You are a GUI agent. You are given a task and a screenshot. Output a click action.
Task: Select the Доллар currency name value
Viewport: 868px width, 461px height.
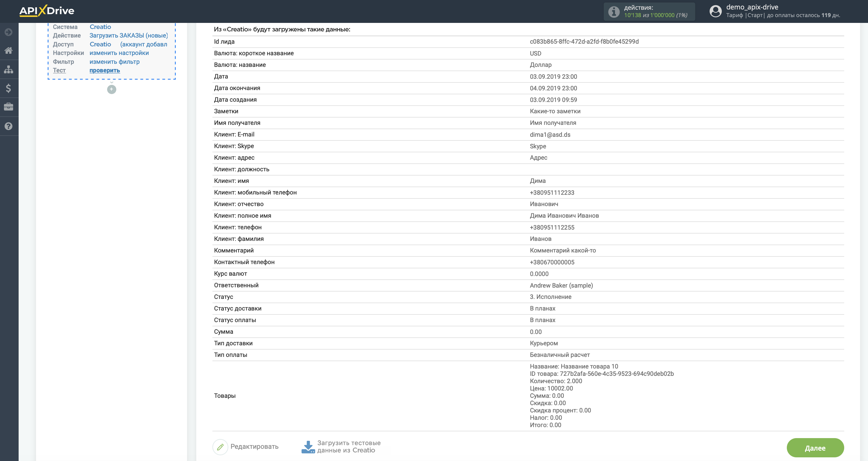click(541, 65)
